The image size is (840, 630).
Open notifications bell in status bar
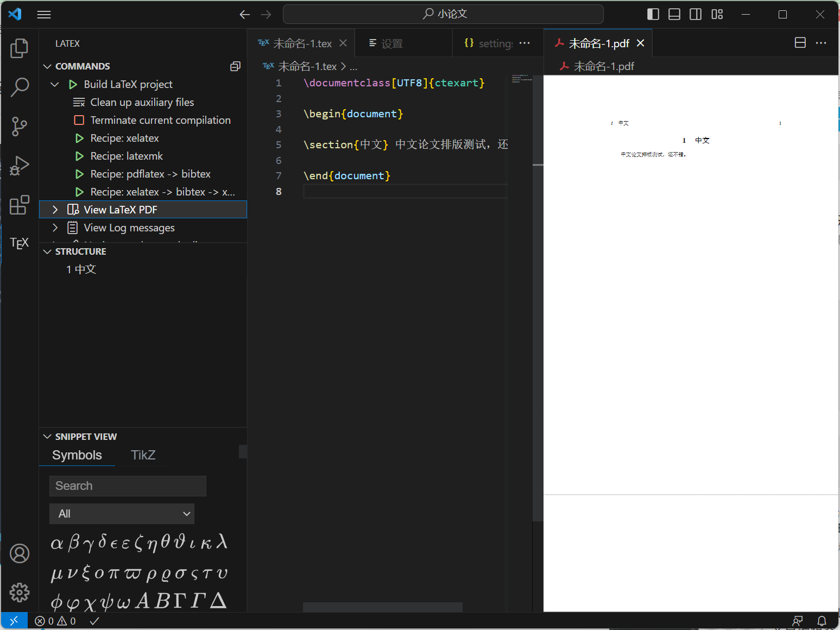[822, 621]
